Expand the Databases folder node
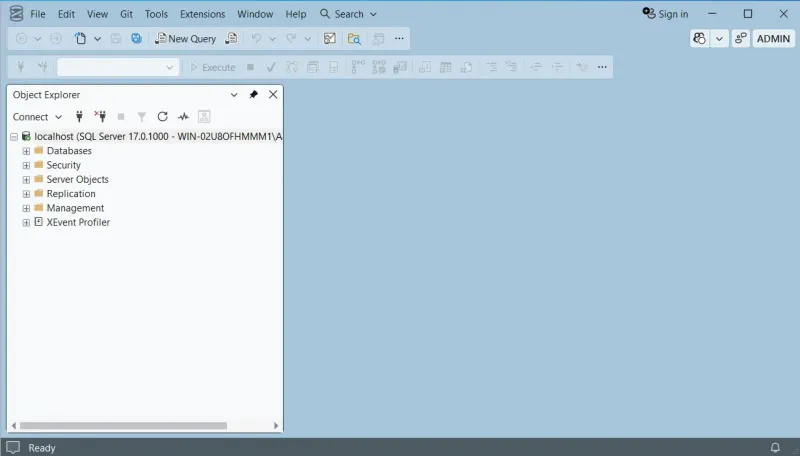The height and width of the screenshot is (456, 800). tap(26, 151)
